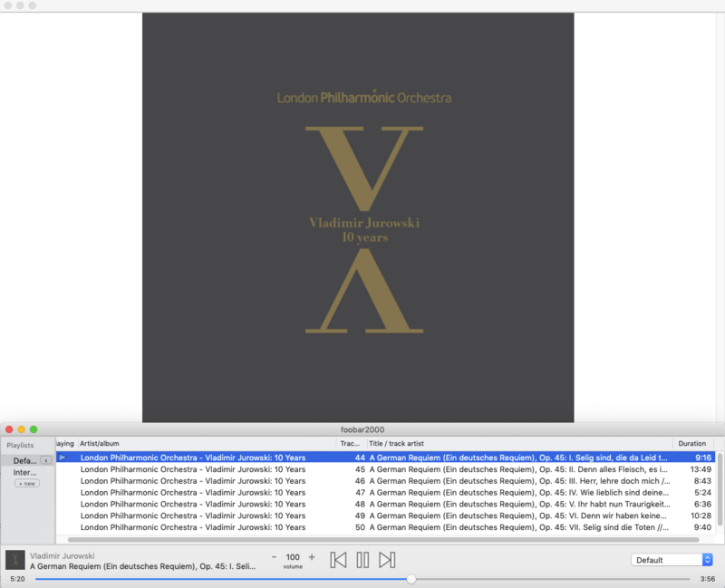725x588 pixels.
Task: Click the playing indicator arrow on track 44
Action: [x=63, y=458]
